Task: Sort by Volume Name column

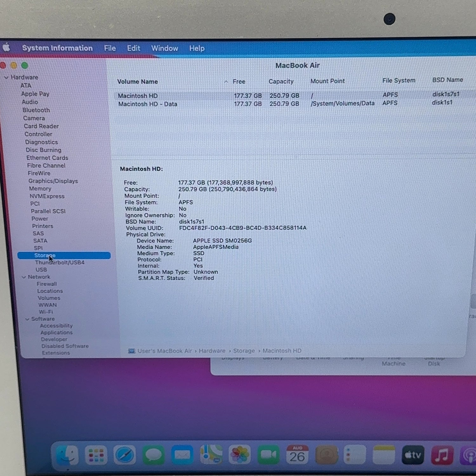Action: pyautogui.click(x=137, y=82)
